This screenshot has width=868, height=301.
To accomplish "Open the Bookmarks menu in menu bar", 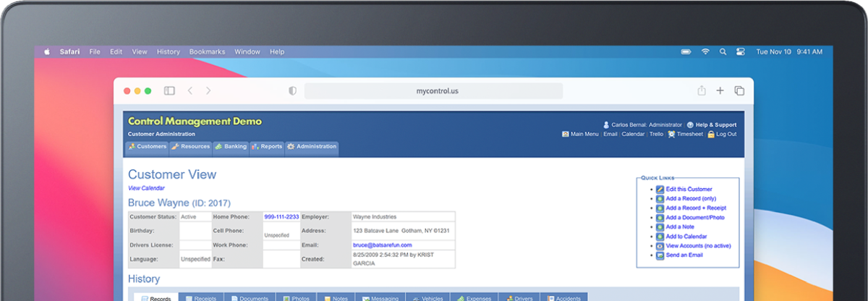I will (207, 52).
